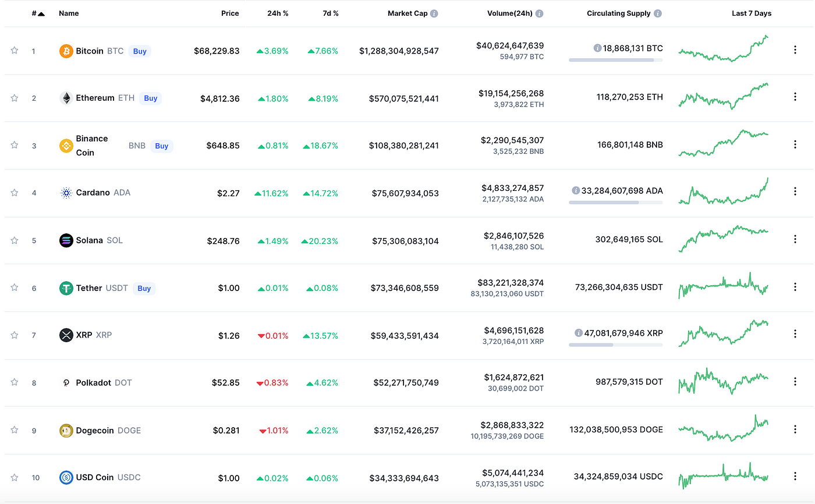Screen dimensions: 815x504
Task: Click the Binance Coin yellow logo
Action: [66, 145]
